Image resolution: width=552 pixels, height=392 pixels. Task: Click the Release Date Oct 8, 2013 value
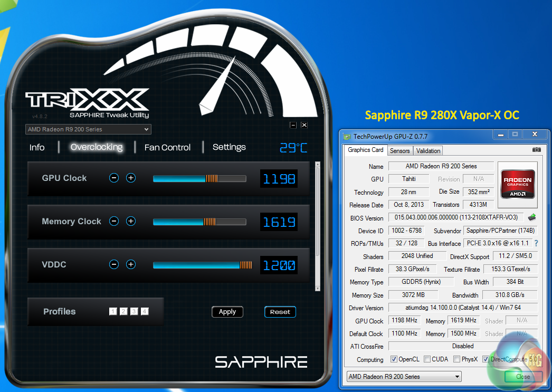[408, 205]
